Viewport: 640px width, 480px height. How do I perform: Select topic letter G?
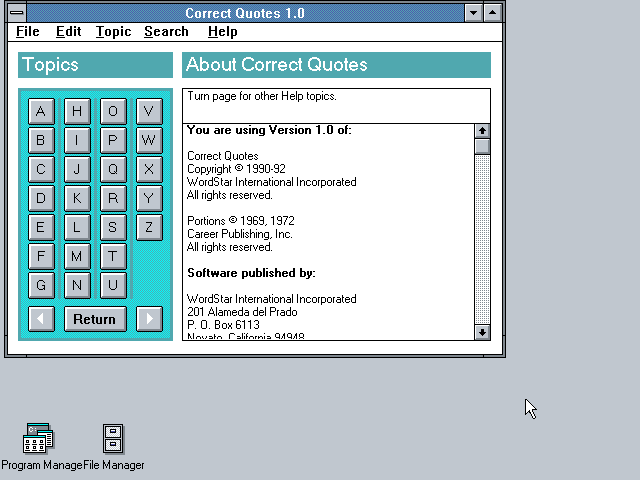[x=41, y=285]
